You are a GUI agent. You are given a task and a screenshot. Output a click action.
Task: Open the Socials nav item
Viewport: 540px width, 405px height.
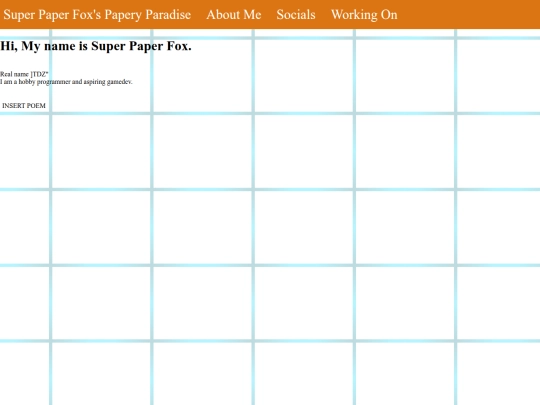point(296,14)
